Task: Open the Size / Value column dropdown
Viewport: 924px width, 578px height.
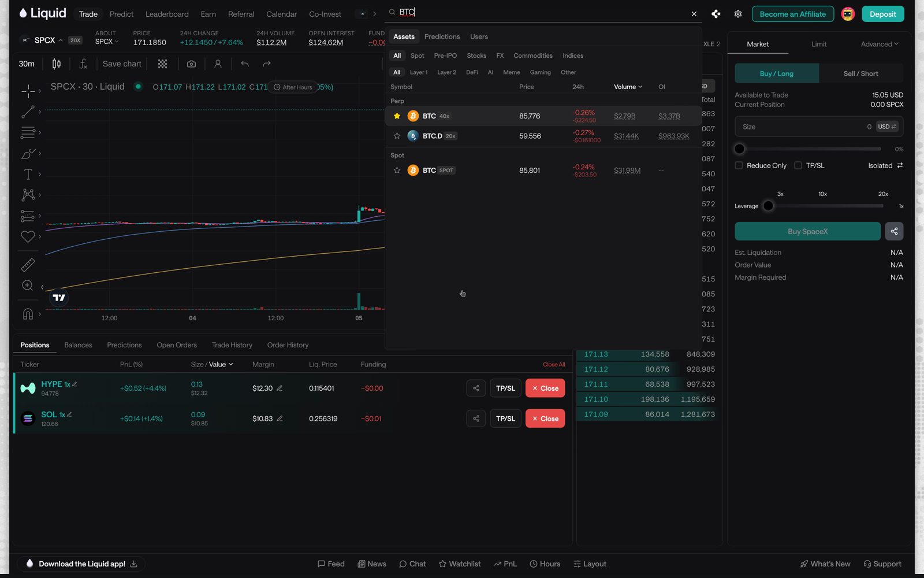Action: [212, 364]
